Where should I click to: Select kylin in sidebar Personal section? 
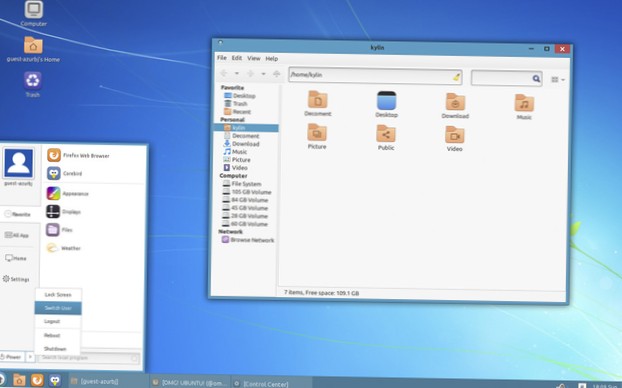click(246, 127)
